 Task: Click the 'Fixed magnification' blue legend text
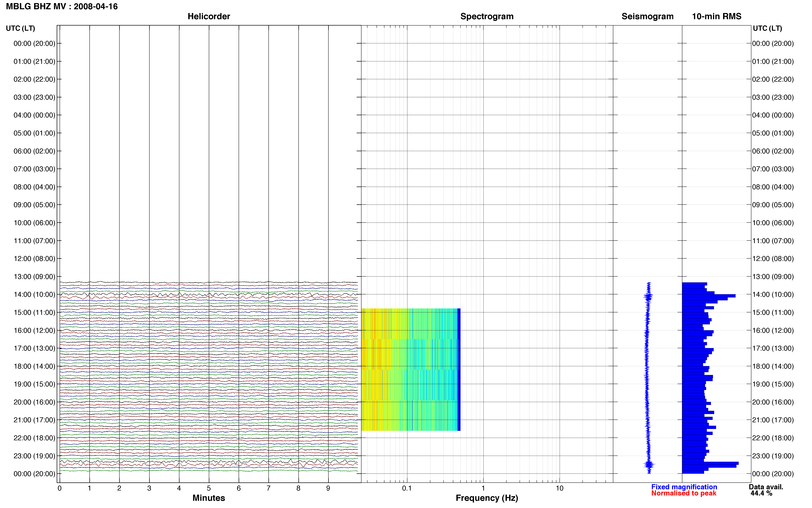(684, 487)
